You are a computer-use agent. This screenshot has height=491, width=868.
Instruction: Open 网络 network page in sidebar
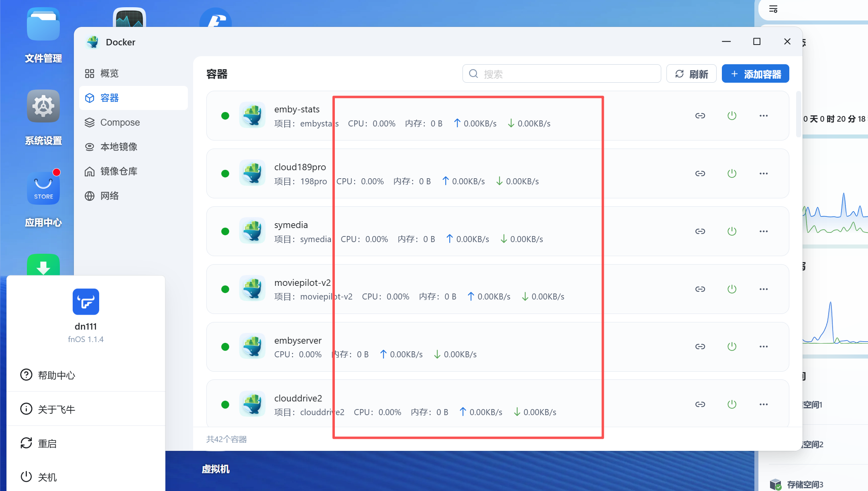tap(109, 196)
